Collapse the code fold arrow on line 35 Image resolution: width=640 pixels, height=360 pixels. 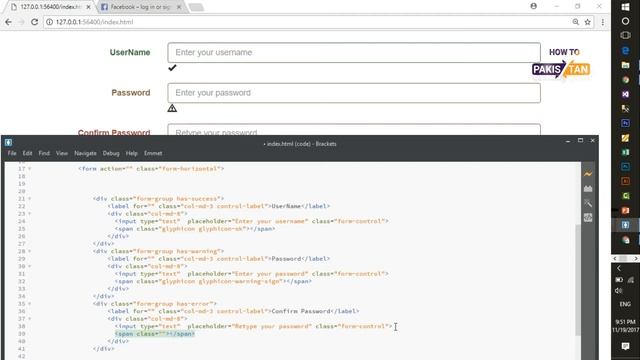coord(29,304)
